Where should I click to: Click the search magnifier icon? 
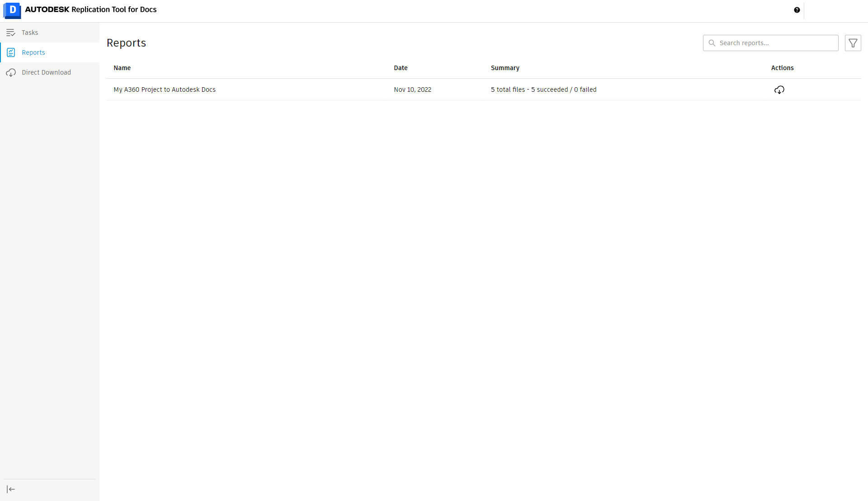tap(712, 43)
